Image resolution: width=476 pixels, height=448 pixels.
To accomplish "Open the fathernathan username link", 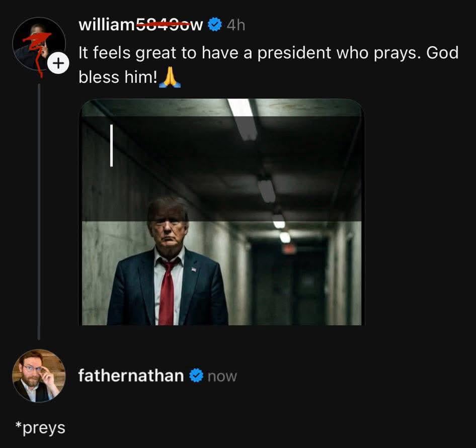I will [x=131, y=376].
